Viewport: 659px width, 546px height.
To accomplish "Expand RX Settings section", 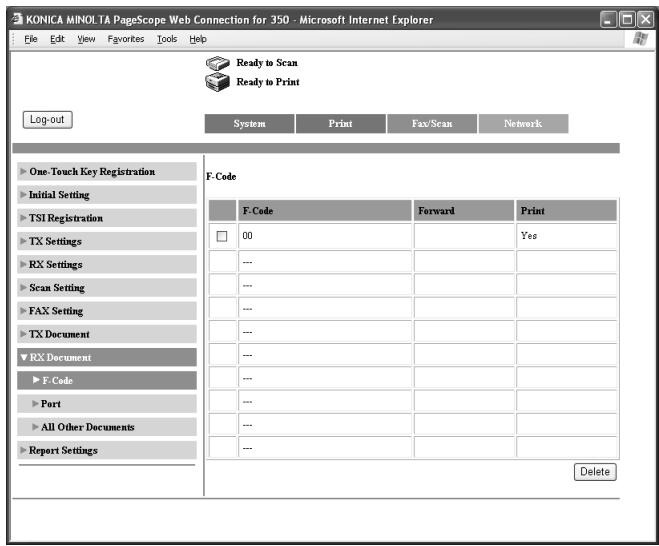I will click(107, 264).
